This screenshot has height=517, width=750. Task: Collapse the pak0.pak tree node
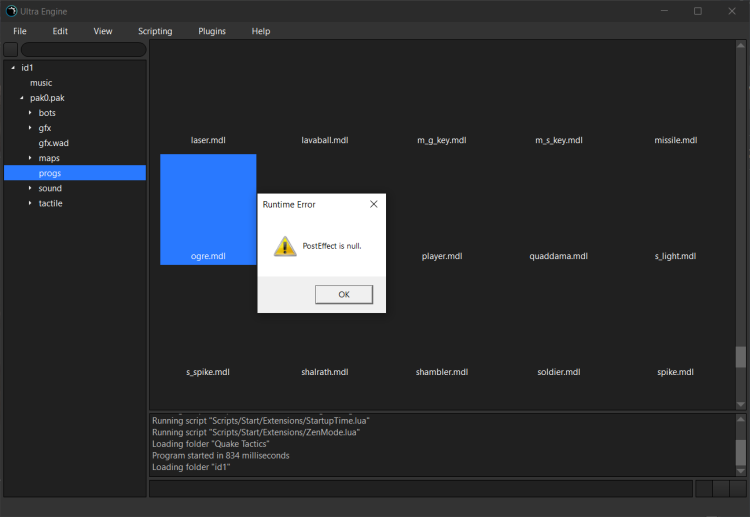click(x=21, y=98)
